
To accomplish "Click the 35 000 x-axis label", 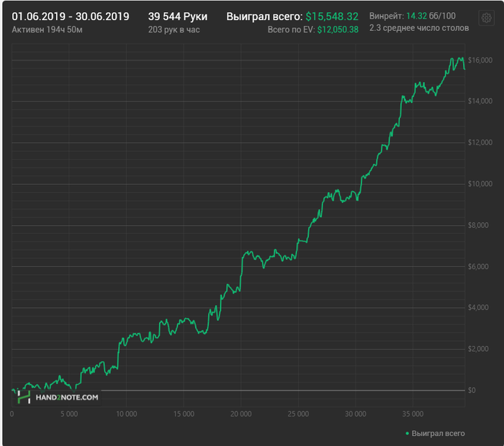I will tap(413, 414).
